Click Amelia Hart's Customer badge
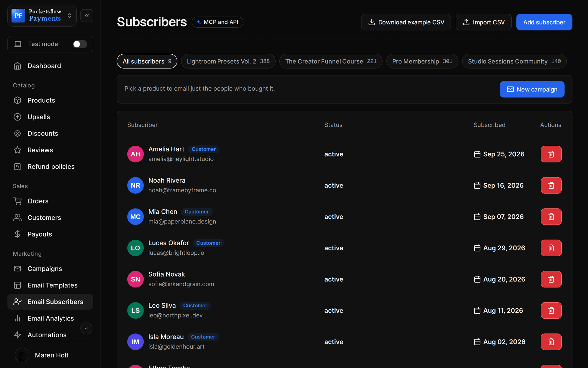The height and width of the screenshot is (368, 588). pos(204,149)
